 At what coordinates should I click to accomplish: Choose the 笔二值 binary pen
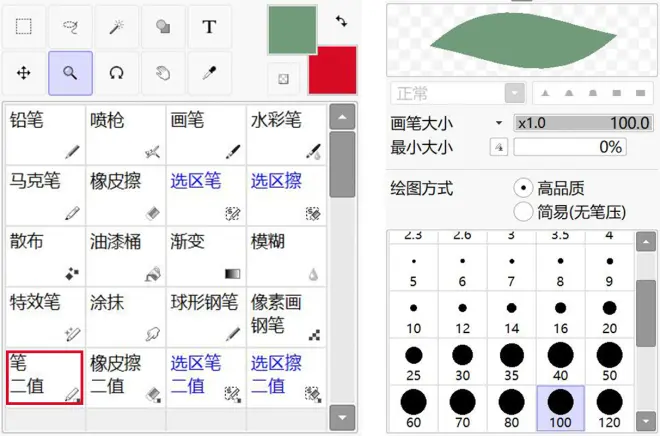pos(45,378)
